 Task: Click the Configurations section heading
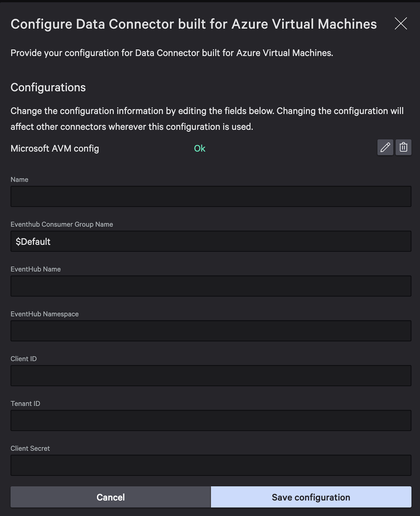pos(48,87)
